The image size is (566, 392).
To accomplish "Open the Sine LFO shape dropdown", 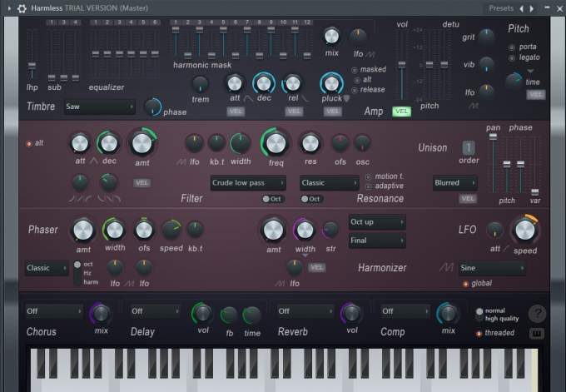I will pyautogui.click(x=492, y=268).
